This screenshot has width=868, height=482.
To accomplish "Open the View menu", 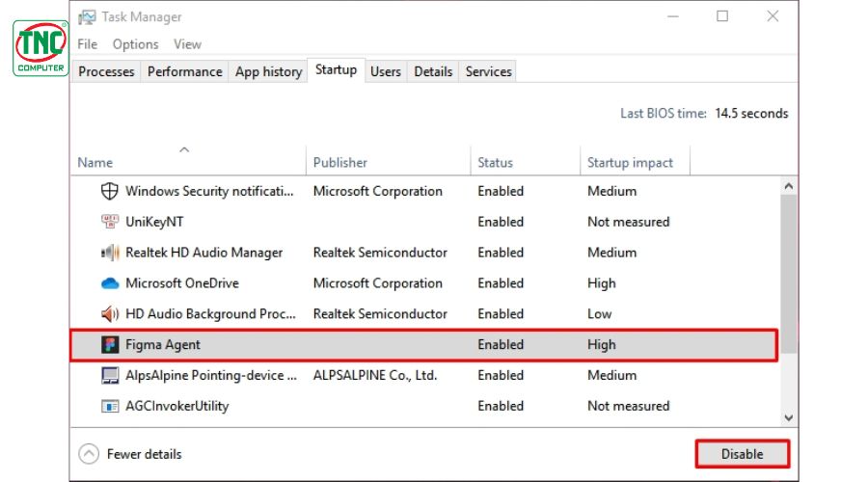I will [x=187, y=44].
